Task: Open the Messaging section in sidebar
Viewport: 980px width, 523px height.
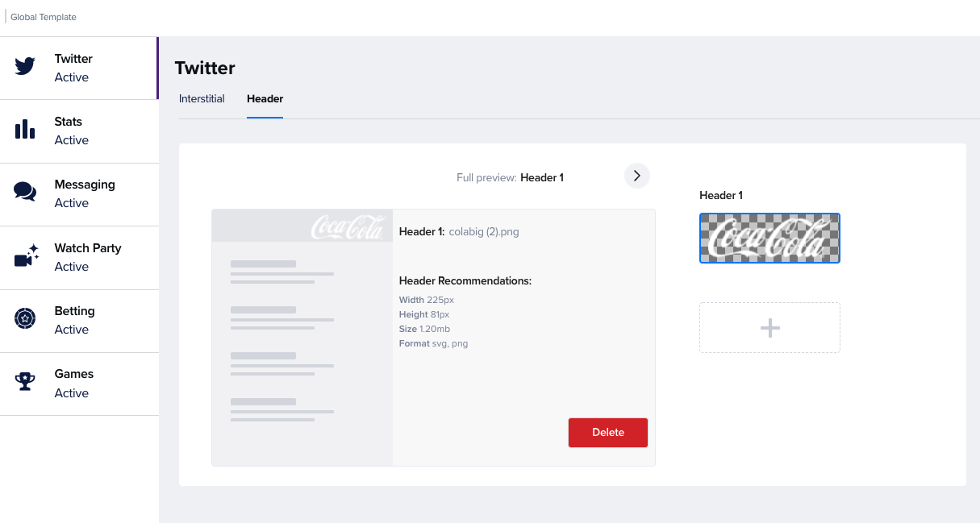Action: (x=79, y=193)
